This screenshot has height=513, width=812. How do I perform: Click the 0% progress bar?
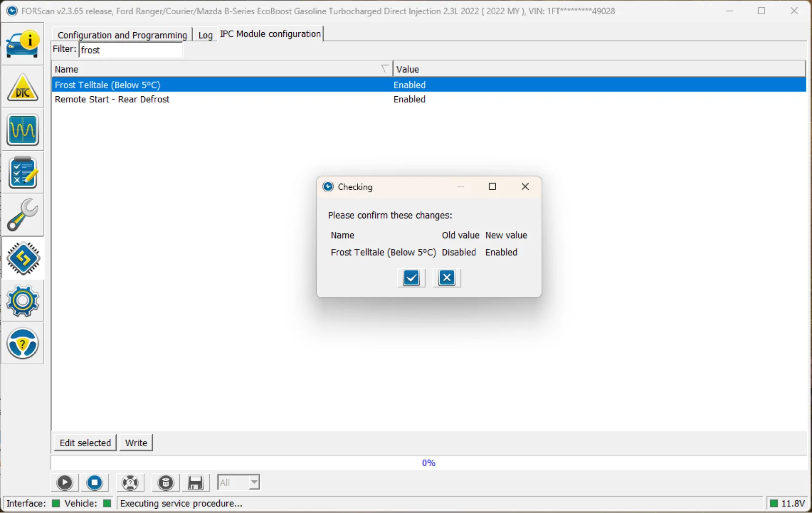click(429, 463)
